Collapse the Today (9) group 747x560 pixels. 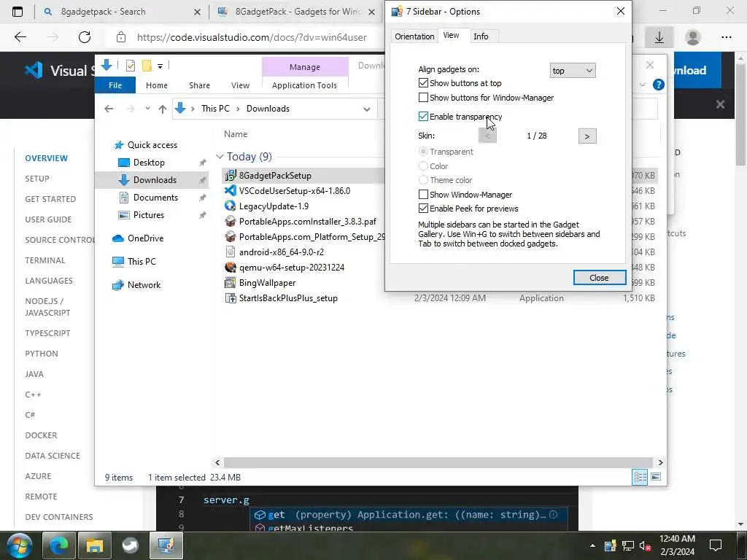(x=220, y=157)
